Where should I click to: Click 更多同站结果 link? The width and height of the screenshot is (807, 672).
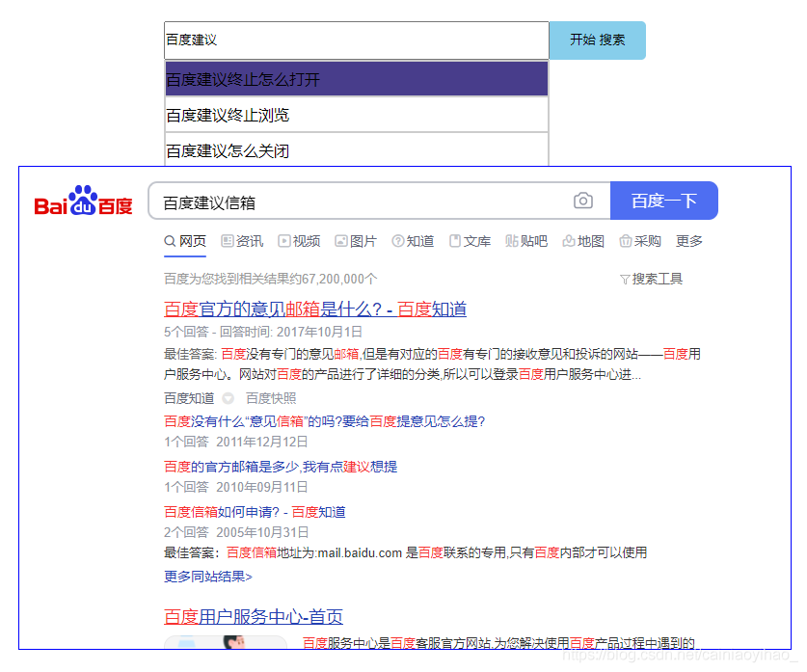(x=208, y=577)
